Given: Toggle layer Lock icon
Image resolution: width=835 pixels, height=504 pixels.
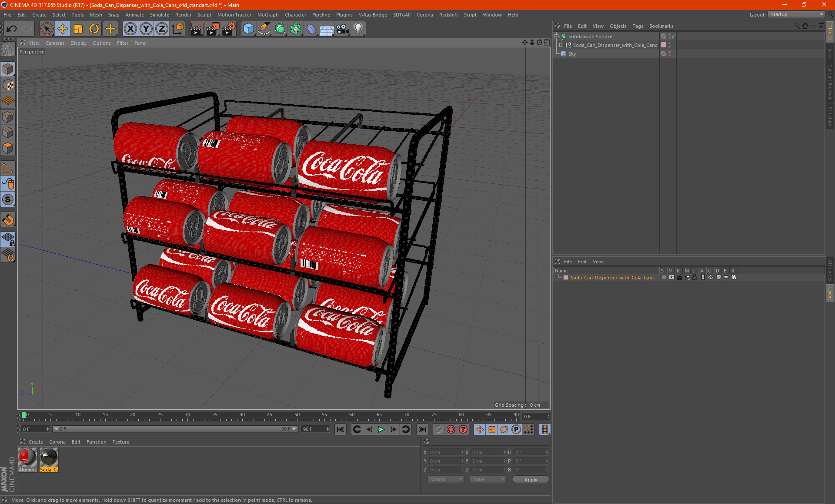Looking at the screenshot, I should 695,277.
